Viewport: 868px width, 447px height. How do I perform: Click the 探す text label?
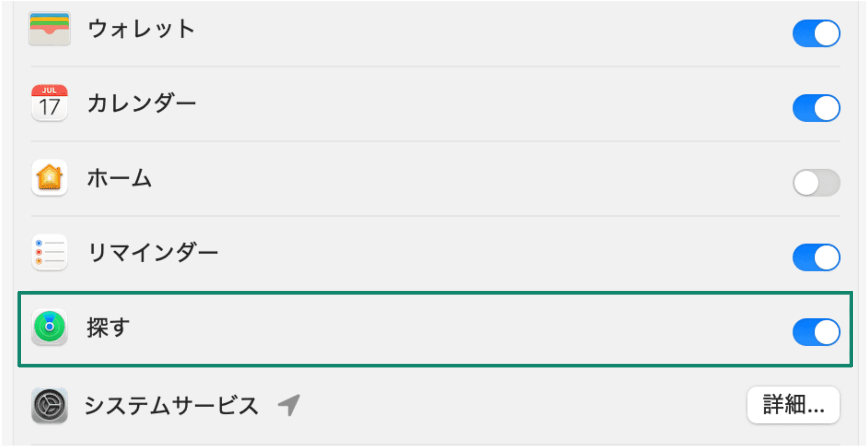point(108,327)
